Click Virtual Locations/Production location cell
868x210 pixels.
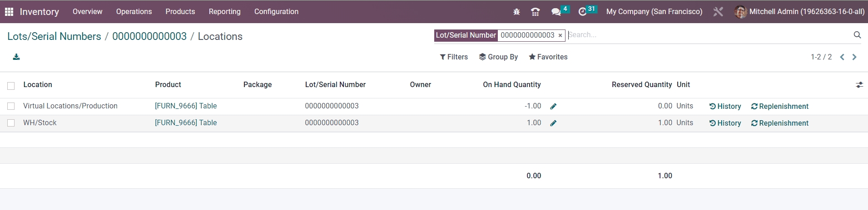click(70, 106)
